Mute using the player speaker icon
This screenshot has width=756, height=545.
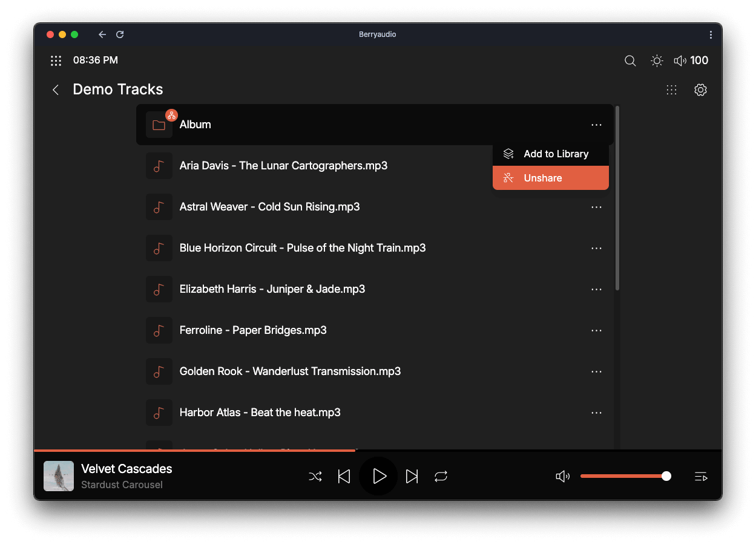(562, 477)
